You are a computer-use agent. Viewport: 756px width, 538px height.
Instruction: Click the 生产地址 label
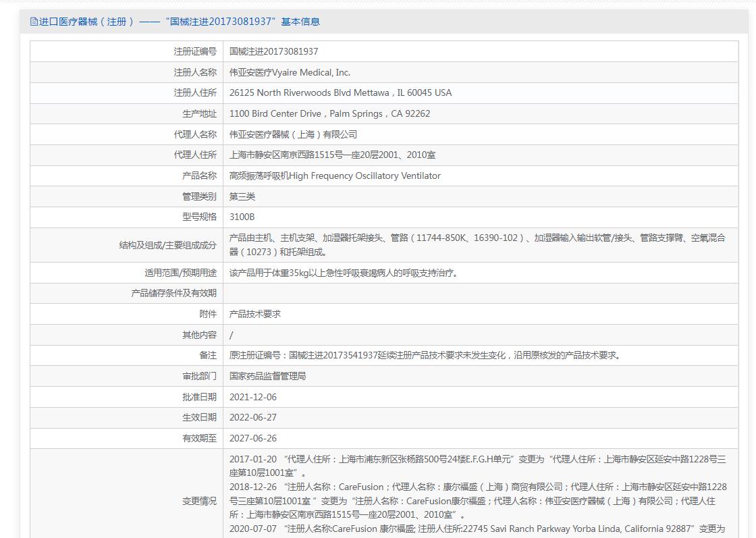200,114
